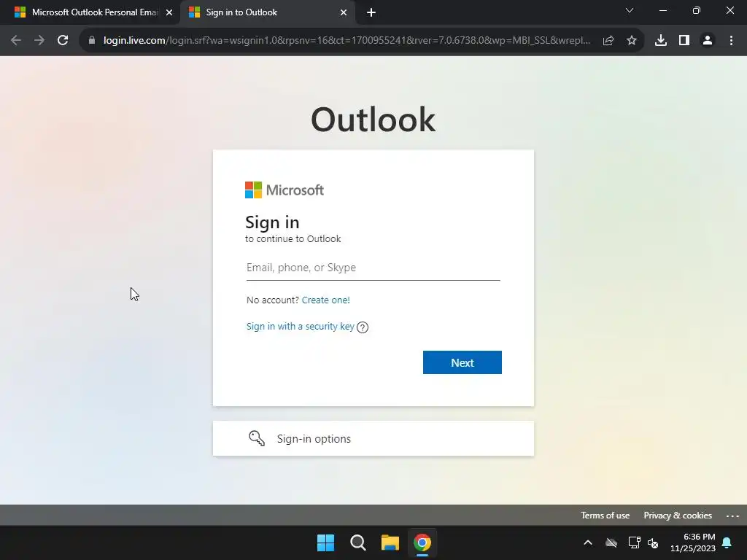747x560 pixels.
Task: Click Sign in with a security key
Action: click(300, 326)
